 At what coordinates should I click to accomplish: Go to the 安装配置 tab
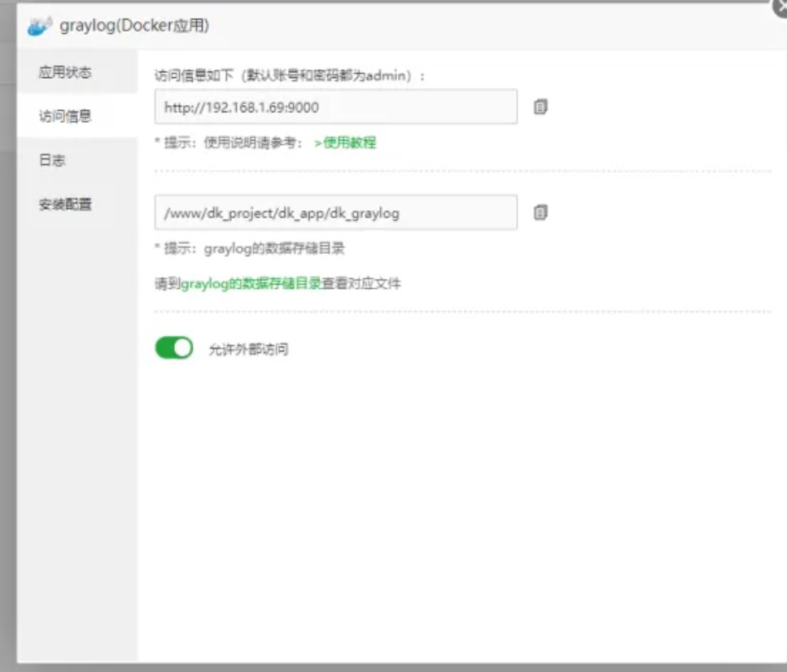[65, 204]
